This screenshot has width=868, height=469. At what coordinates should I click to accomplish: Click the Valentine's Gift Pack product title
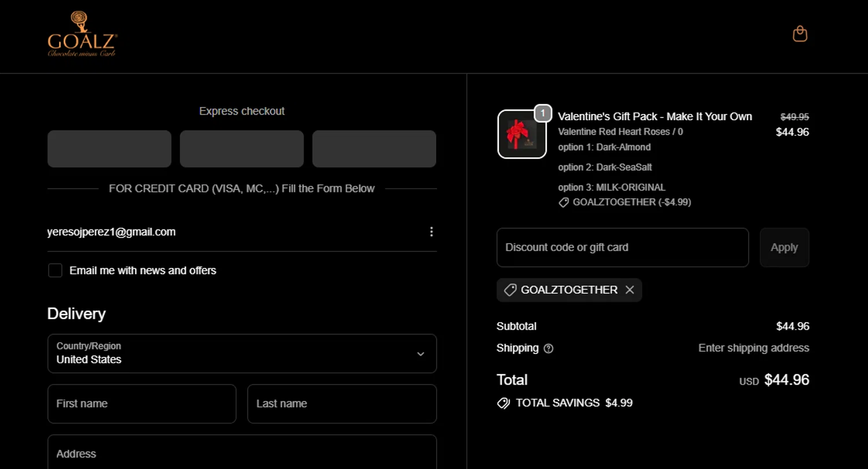(655, 116)
